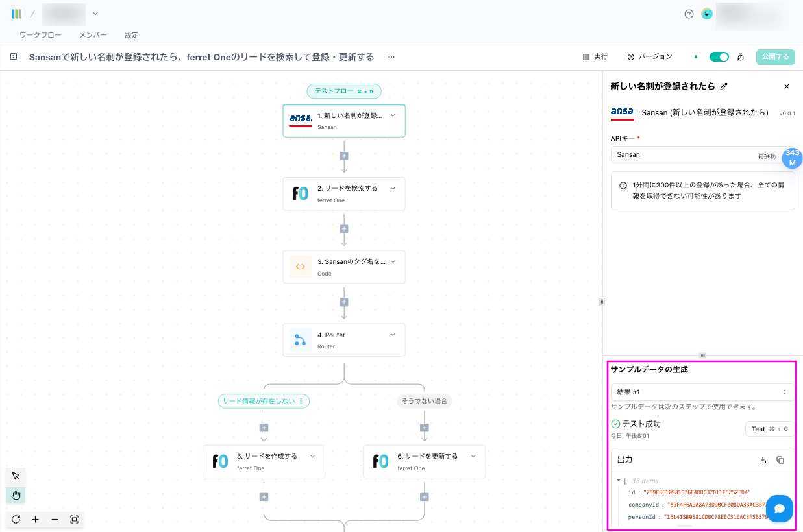The height and width of the screenshot is (532, 803).
Task: Click the Test button
Action: click(x=769, y=429)
